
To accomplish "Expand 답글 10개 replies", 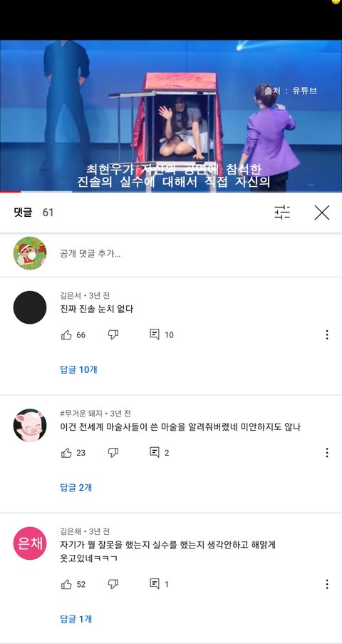I will (79, 369).
